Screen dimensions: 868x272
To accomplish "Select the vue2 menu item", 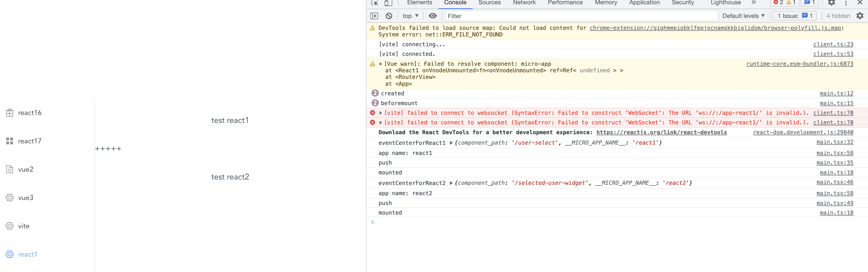I will pyautogui.click(x=47, y=169).
